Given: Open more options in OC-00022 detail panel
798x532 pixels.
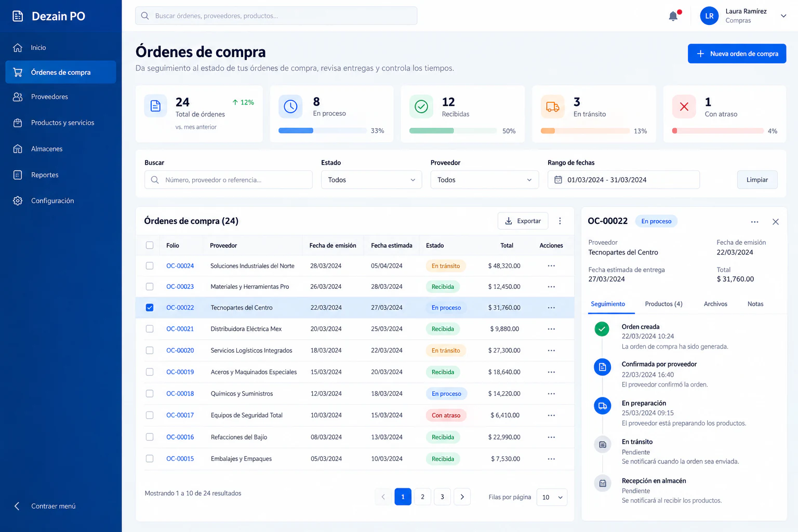Looking at the screenshot, I should [x=755, y=222].
